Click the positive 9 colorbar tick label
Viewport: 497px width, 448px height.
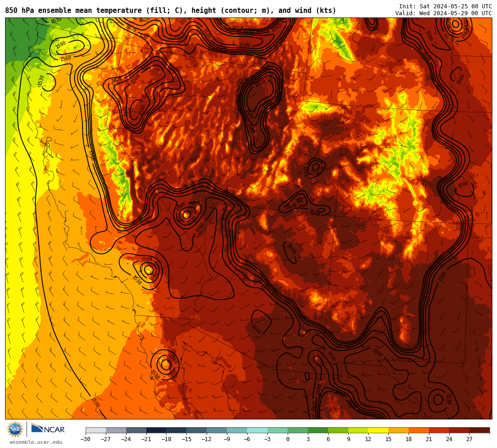(x=348, y=439)
